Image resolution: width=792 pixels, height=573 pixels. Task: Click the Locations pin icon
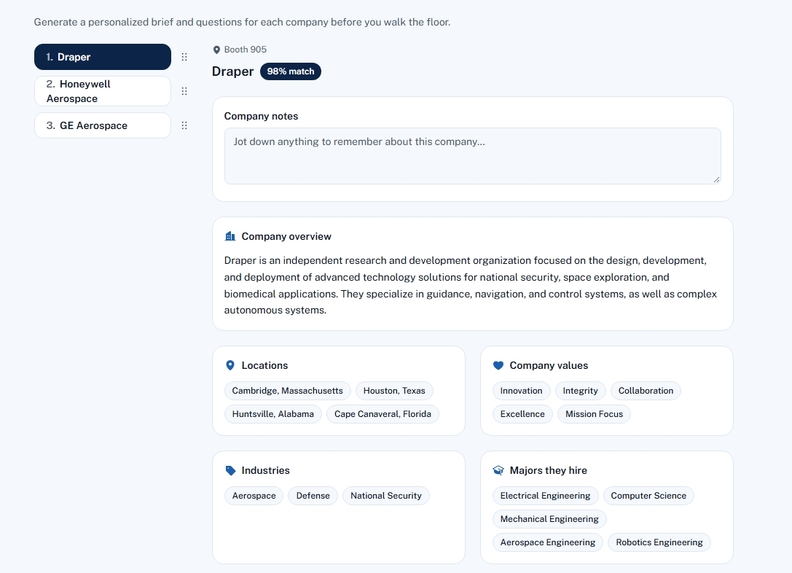(x=230, y=365)
